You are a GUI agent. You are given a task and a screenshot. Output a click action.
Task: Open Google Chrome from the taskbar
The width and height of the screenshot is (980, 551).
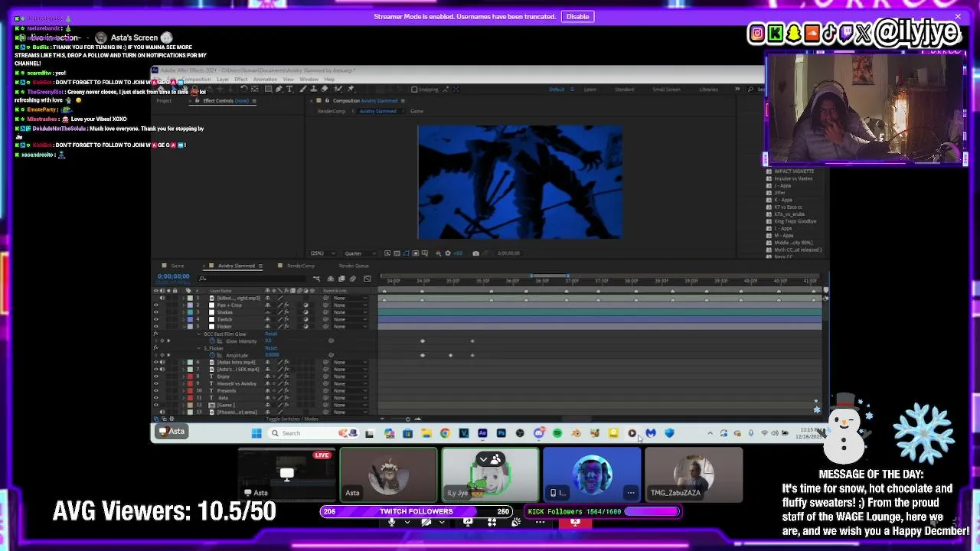pyautogui.click(x=445, y=433)
